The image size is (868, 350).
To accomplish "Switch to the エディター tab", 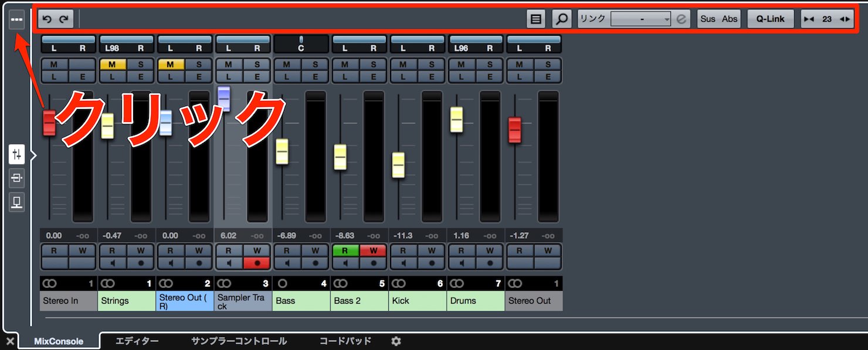I will (x=137, y=341).
